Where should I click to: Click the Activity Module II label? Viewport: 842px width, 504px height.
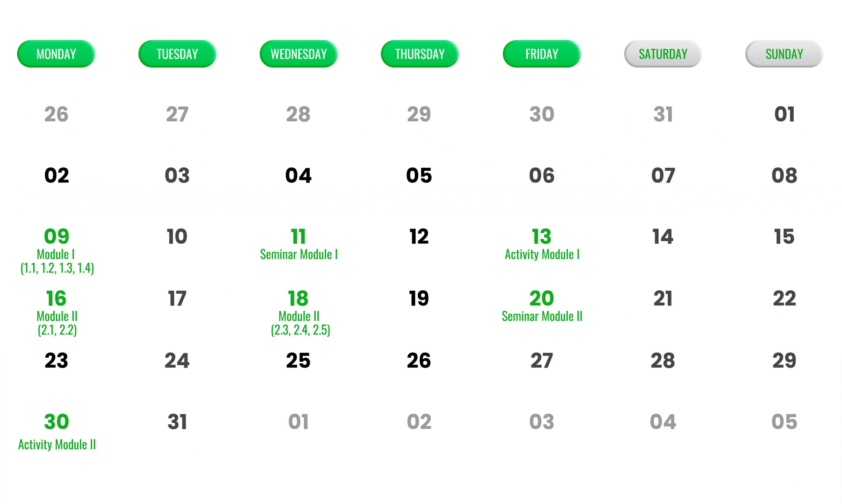coord(57,444)
